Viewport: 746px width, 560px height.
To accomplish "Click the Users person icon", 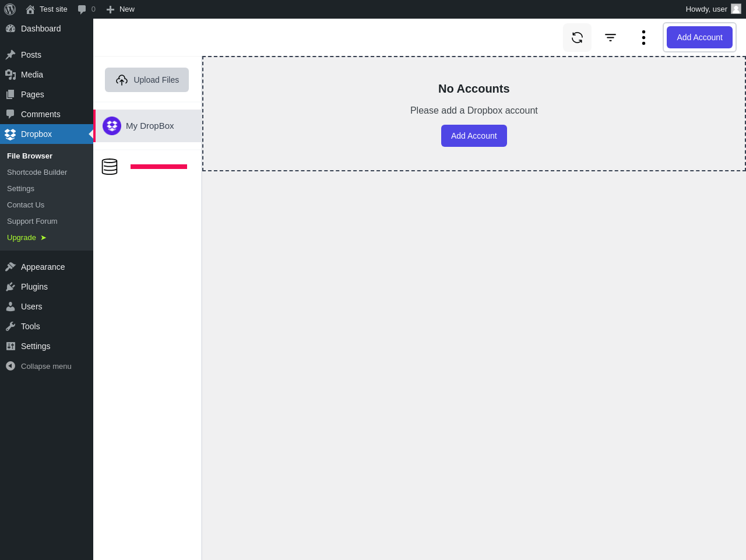I will point(10,307).
